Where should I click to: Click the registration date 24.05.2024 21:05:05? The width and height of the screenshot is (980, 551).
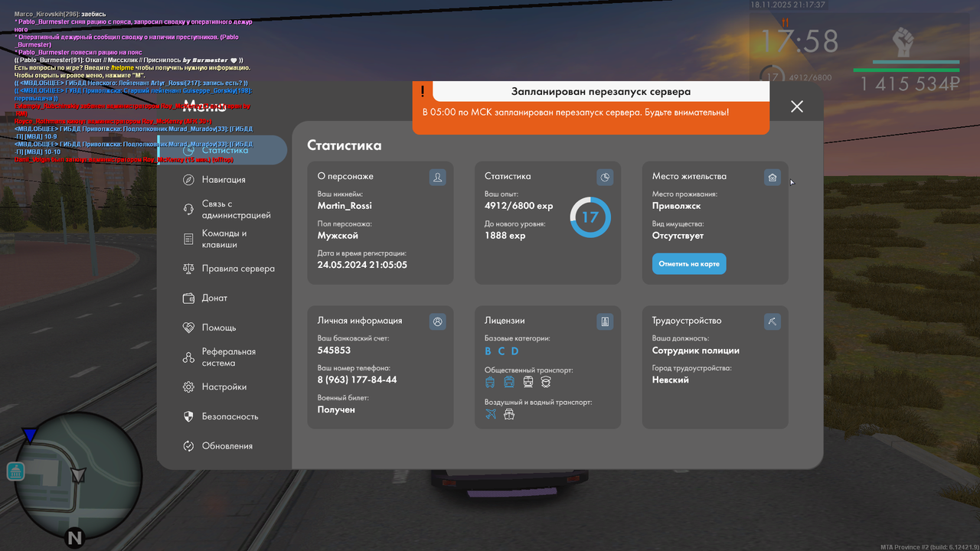tap(362, 265)
